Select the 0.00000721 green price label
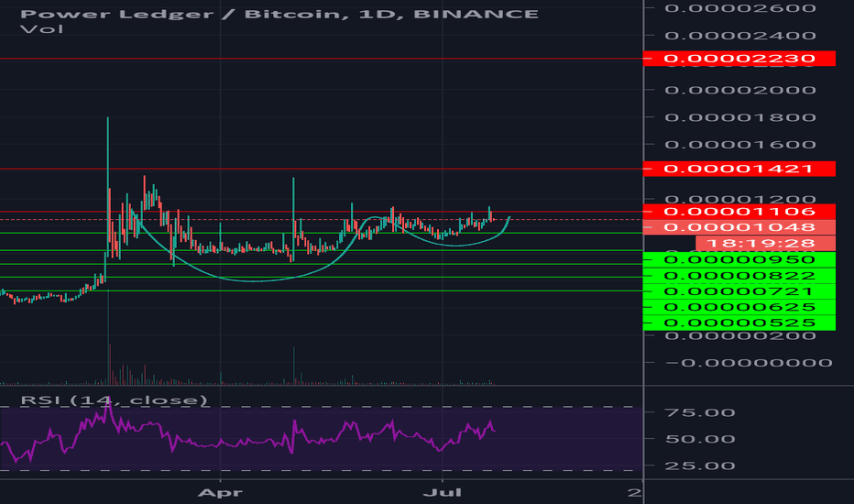Screen dimensions: 854x504 coord(739,291)
